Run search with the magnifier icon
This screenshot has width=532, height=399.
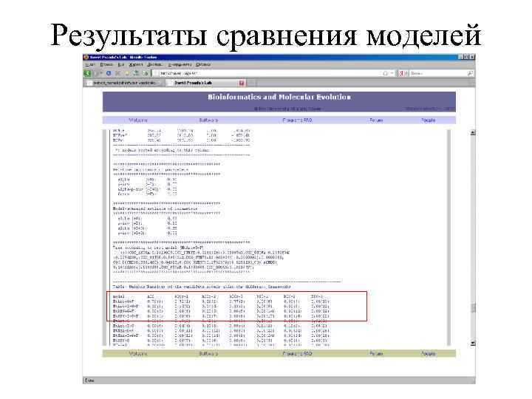(470, 73)
